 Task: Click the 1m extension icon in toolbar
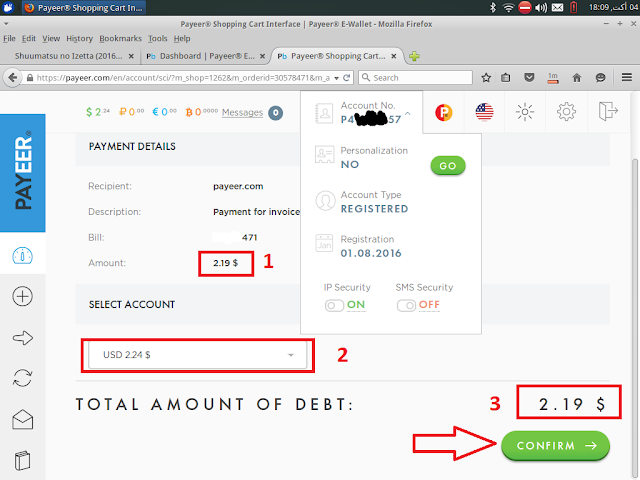pos(553,78)
